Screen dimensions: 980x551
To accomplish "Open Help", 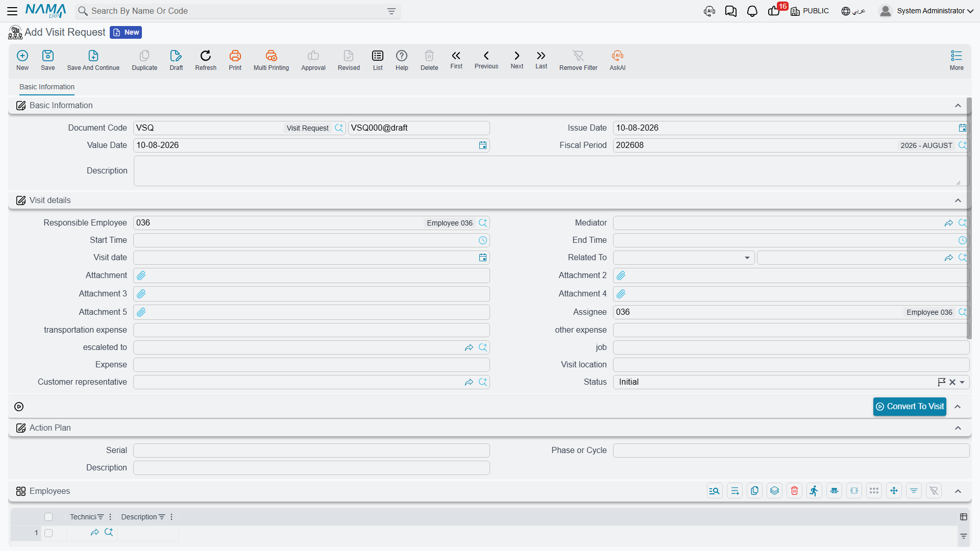I will click(402, 60).
